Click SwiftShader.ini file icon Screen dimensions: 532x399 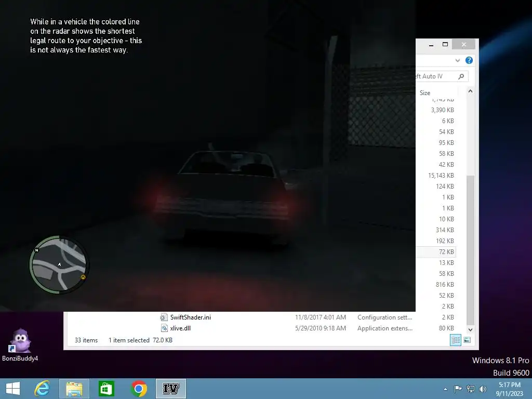tap(164, 317)
